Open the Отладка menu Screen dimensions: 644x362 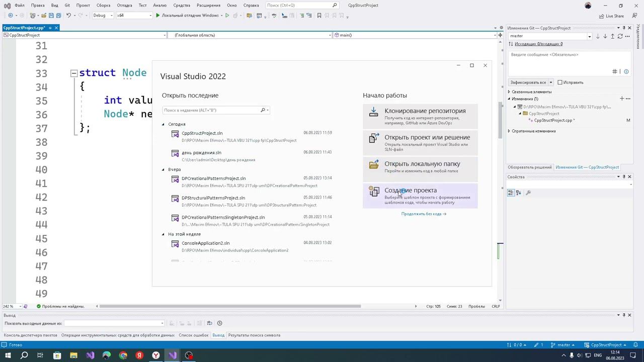124,5
